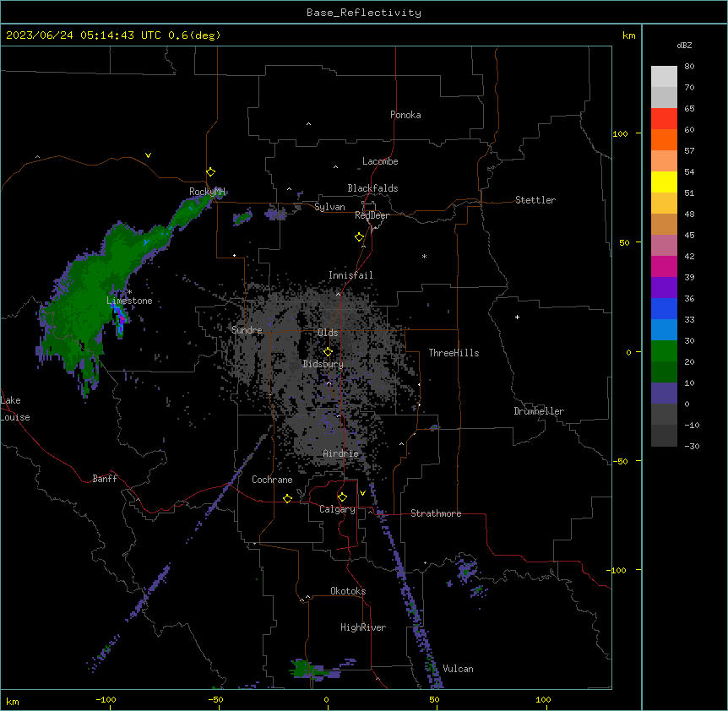Select the bright green 30-20 dBZ legend swatch
This screenshot has height=711, width=728.
(664, 351)
